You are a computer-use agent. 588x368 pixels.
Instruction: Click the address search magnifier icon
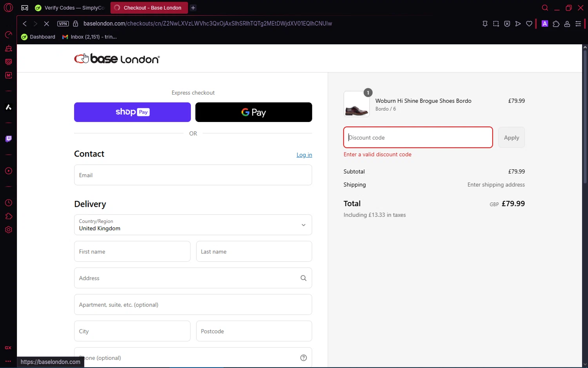(x=303, y=278)
